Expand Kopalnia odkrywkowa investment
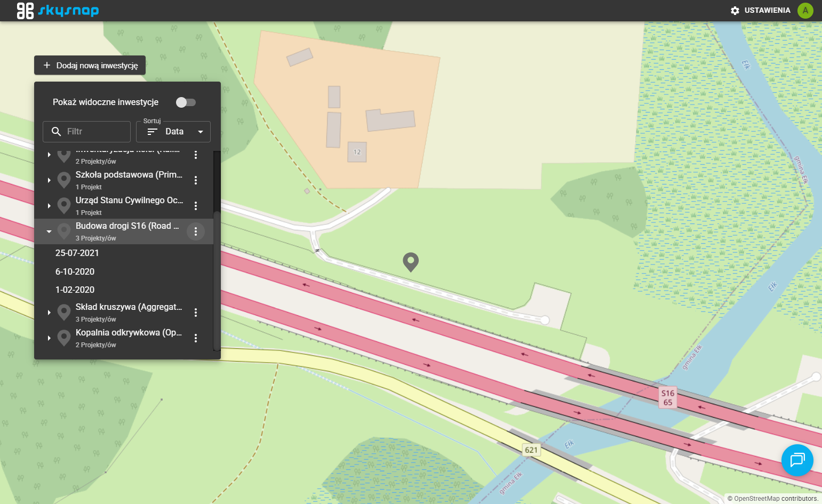 coord(49,338)
